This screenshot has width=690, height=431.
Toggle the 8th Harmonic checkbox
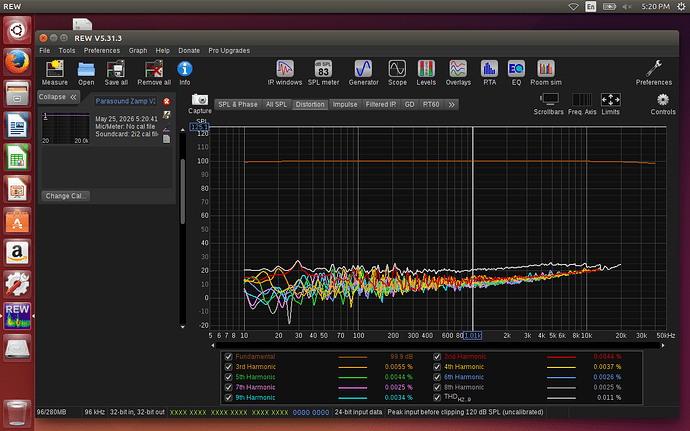pyautogui.click(x=437, y=387)
